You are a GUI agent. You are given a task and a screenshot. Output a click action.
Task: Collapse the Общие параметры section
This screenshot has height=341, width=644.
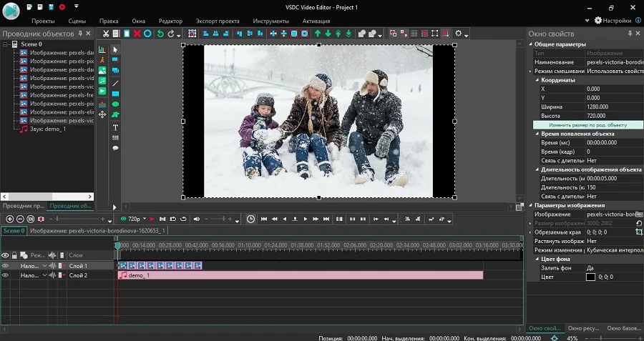click(531, 44)
